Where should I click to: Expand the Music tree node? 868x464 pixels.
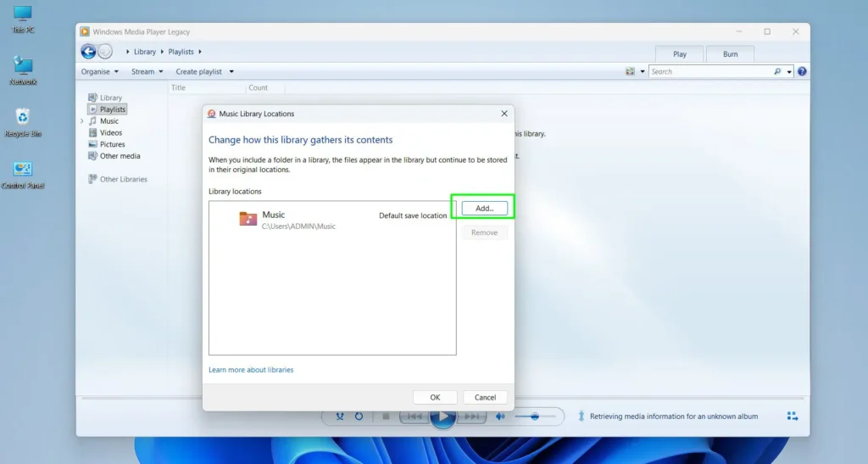pyautogui.click(x=82, y=120)
